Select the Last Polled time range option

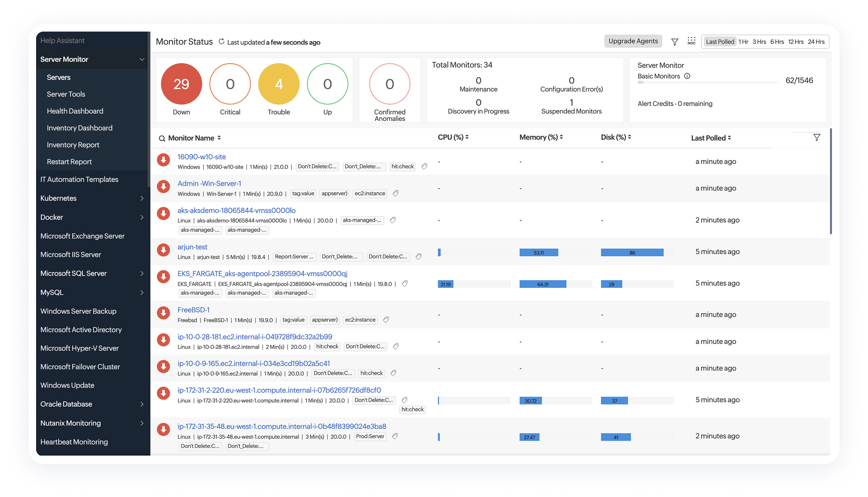click(720, 42)
